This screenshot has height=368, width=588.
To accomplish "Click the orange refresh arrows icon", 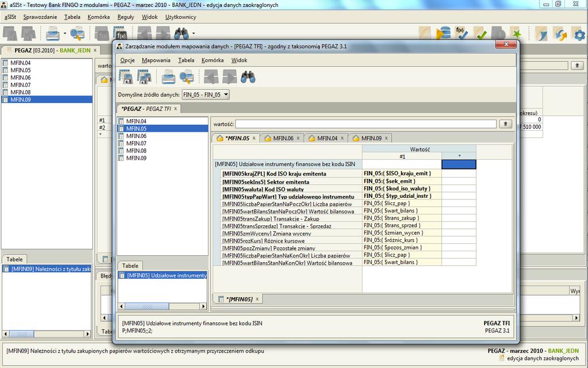I will [561, 33].
